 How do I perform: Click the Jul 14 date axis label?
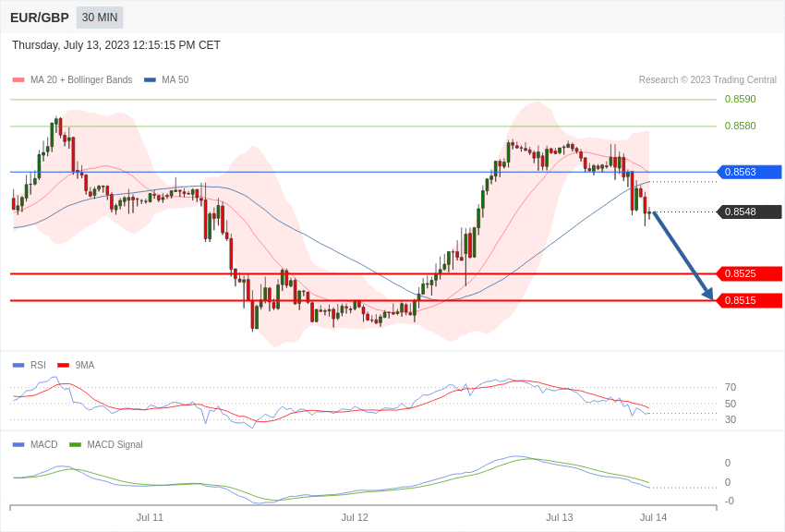tap(653, 517)
